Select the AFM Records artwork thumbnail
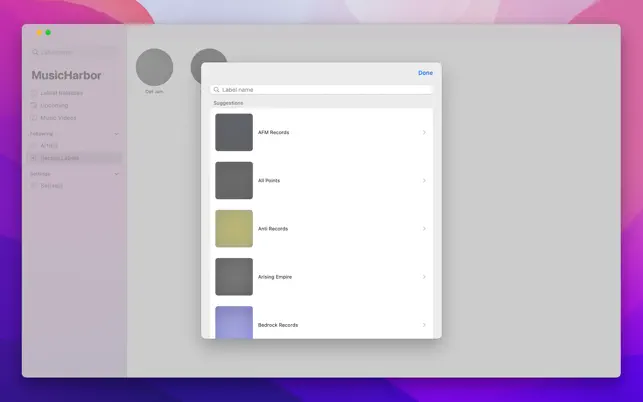The image size is (643, 402). pyautogui.click(x=234, y=132)
